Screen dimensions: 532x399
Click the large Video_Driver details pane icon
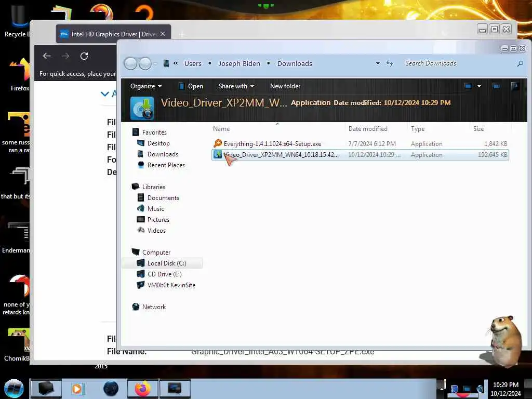[142, 108]
